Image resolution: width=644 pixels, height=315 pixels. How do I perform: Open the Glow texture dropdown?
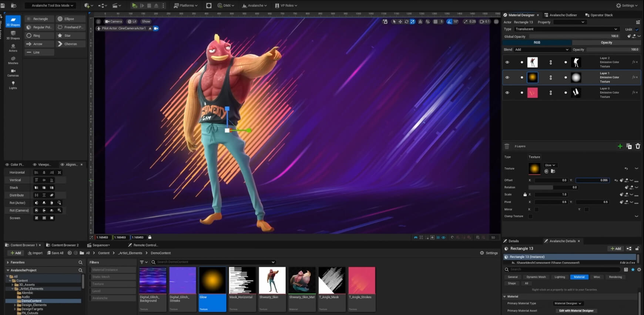click(x=550, y=165)
